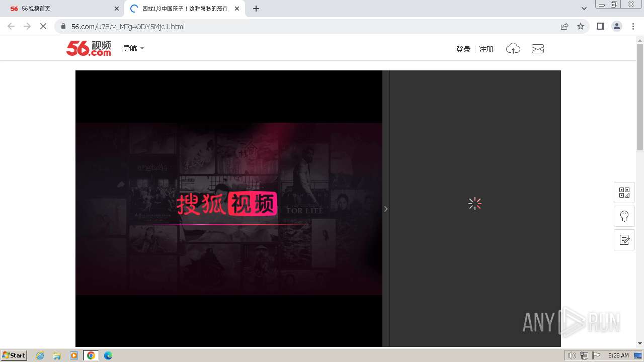644x362 pixels.
Task: Click the 56.com logo
Action: [x=89, y=48]
